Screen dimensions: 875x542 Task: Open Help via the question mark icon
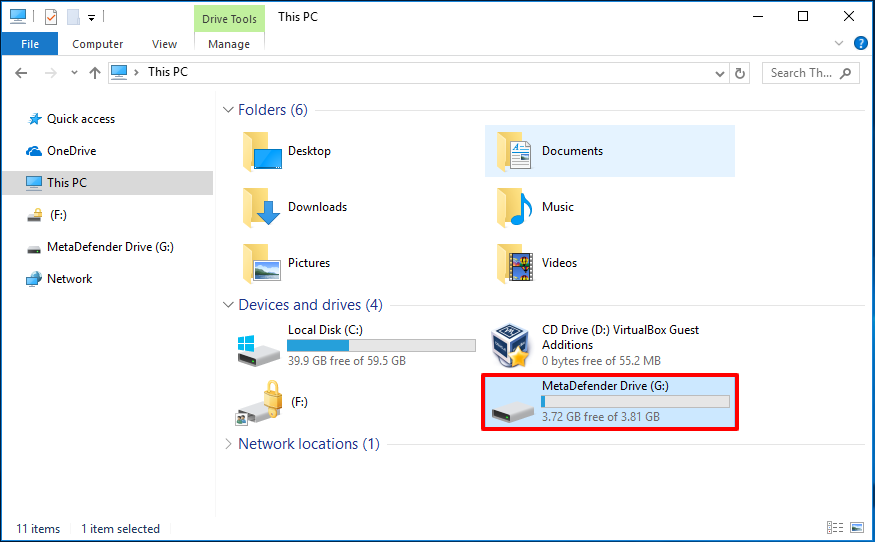pos(860,43)
